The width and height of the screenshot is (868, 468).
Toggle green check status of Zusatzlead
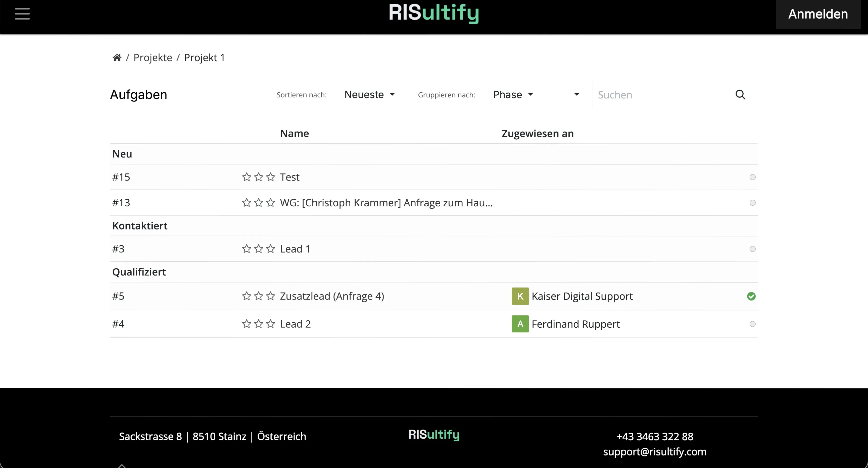tap(751, 296)
